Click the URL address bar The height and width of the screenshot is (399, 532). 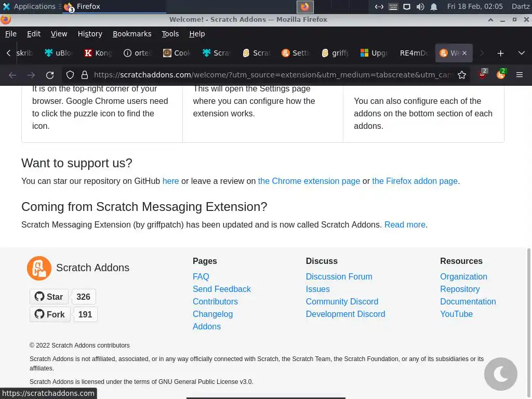(273, 75)
